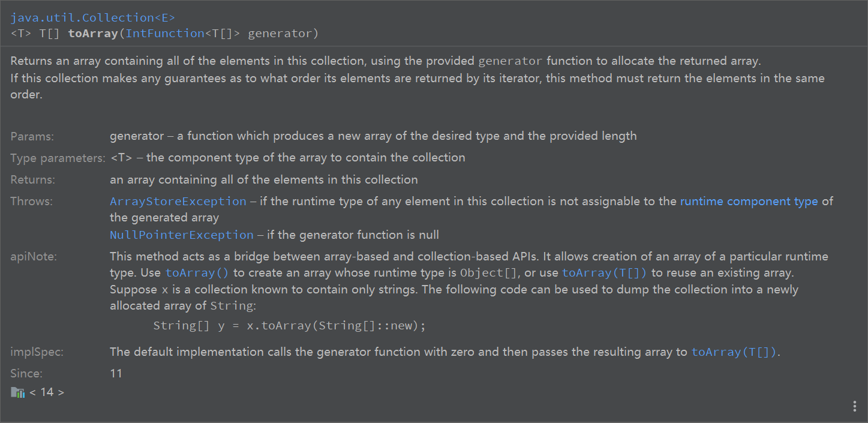The height and width of the screenshot is (423, 868).
Task: Open the ArrayStoreException link
Action: (178, 202)
